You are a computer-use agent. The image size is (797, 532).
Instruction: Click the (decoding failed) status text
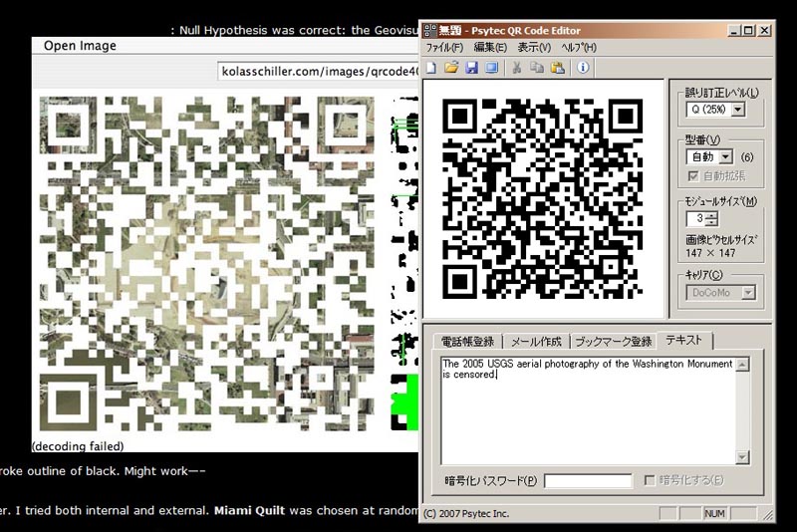[78, 446]
